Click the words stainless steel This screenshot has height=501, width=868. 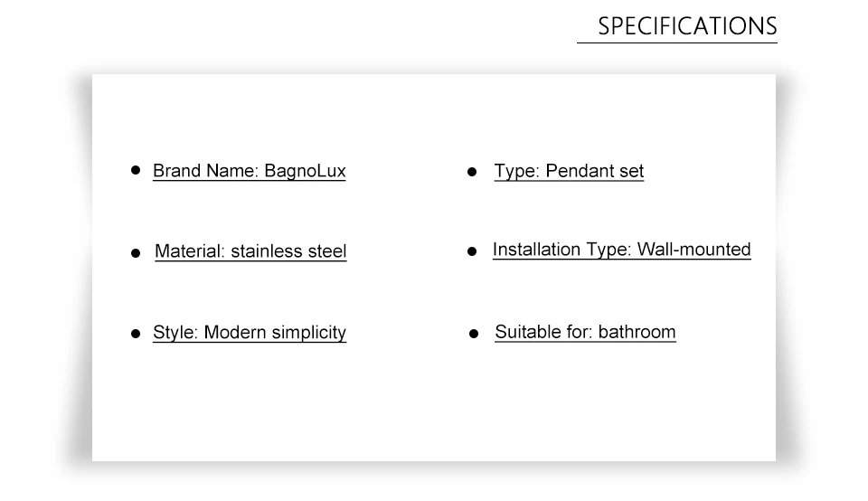click(288, 251)
